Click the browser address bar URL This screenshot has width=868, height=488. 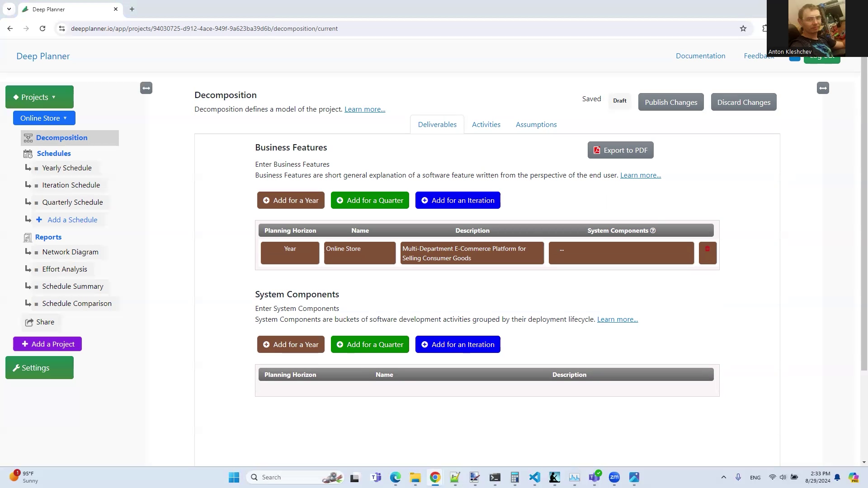[x=204, y=28]
